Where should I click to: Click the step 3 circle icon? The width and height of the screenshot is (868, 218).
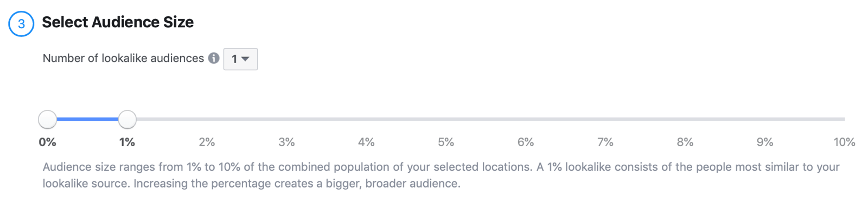pos(21,24)
